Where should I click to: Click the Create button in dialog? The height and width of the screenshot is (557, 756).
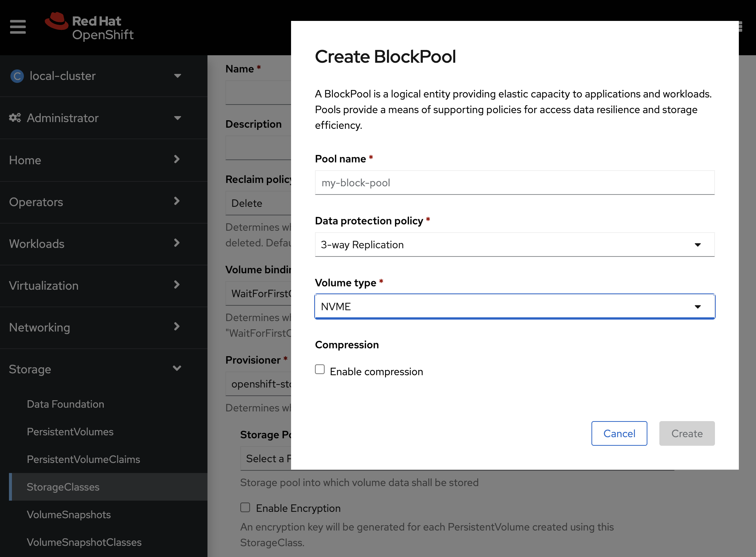click(x=687, y=433)
